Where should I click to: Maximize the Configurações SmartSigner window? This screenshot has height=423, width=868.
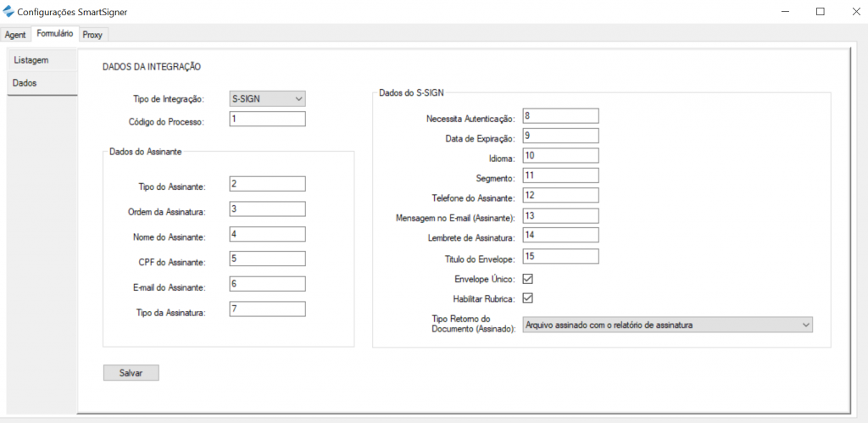(x=821, y=11)
